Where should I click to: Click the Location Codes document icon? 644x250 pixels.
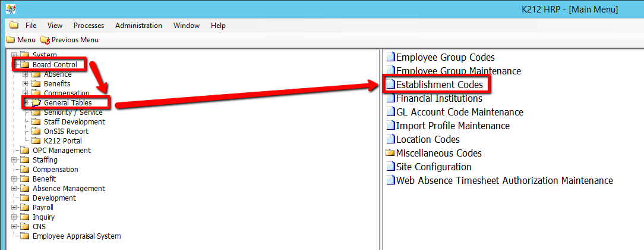pyautogui.click(x=390, y=140)
